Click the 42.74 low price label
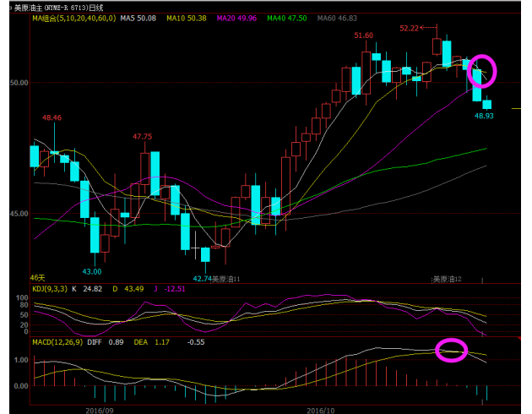Image resolution: width=532 pixels, height=414 pixels. pos(202,279)
